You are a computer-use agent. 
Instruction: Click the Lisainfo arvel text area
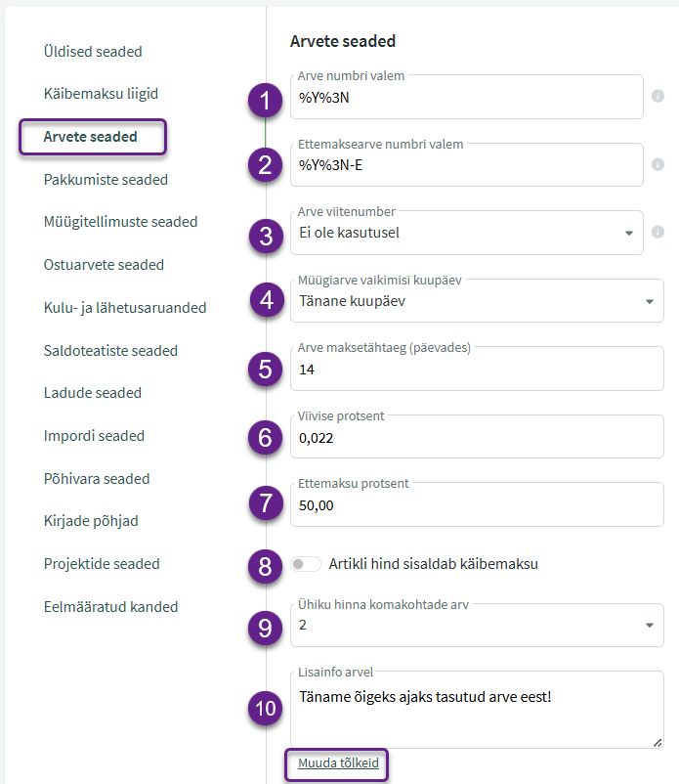click(x=477, y=710)
